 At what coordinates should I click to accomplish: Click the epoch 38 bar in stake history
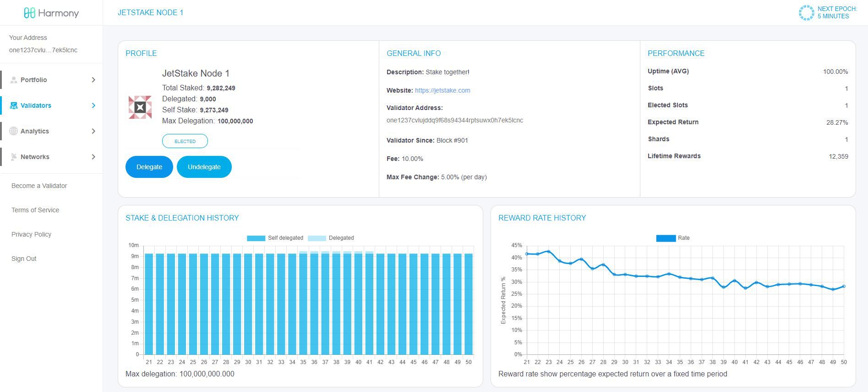336,303
